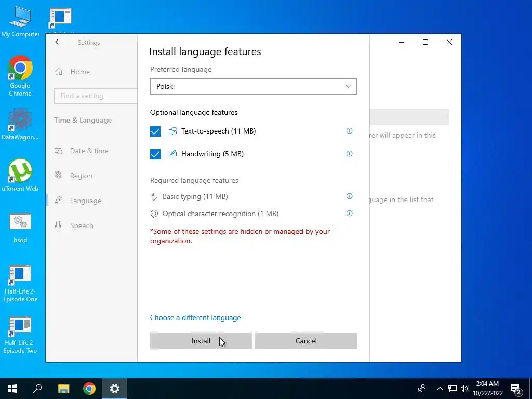Screen dimensions: 532x399
Task: Click the Time & Language sidebar heading
Action: coord(83,120)
